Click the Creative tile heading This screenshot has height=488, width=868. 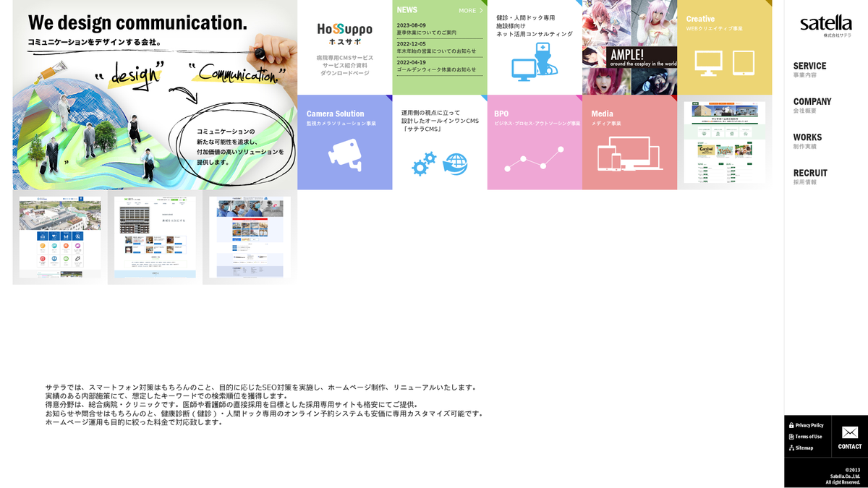pos(700,19)
